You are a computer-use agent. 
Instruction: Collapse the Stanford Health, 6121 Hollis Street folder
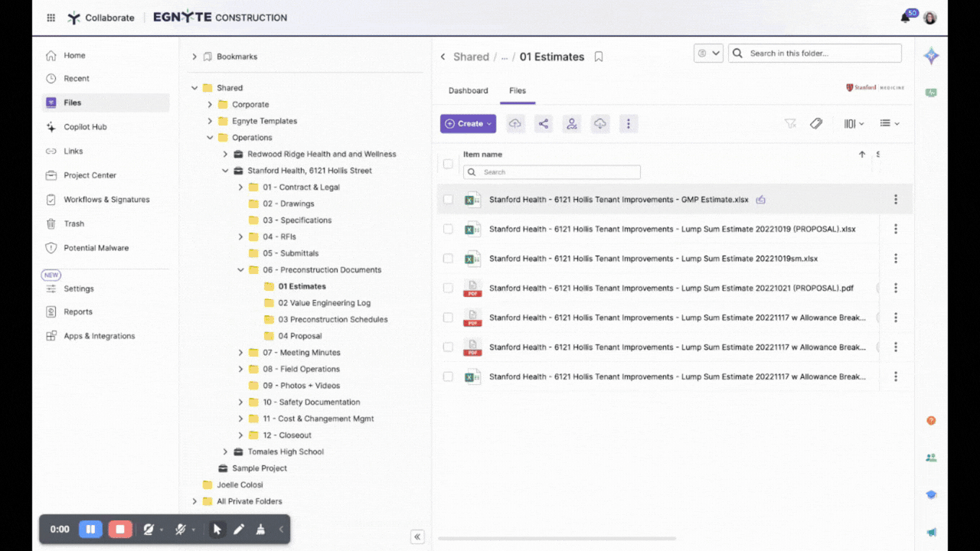pyautogui.click(x=224, y=170)
